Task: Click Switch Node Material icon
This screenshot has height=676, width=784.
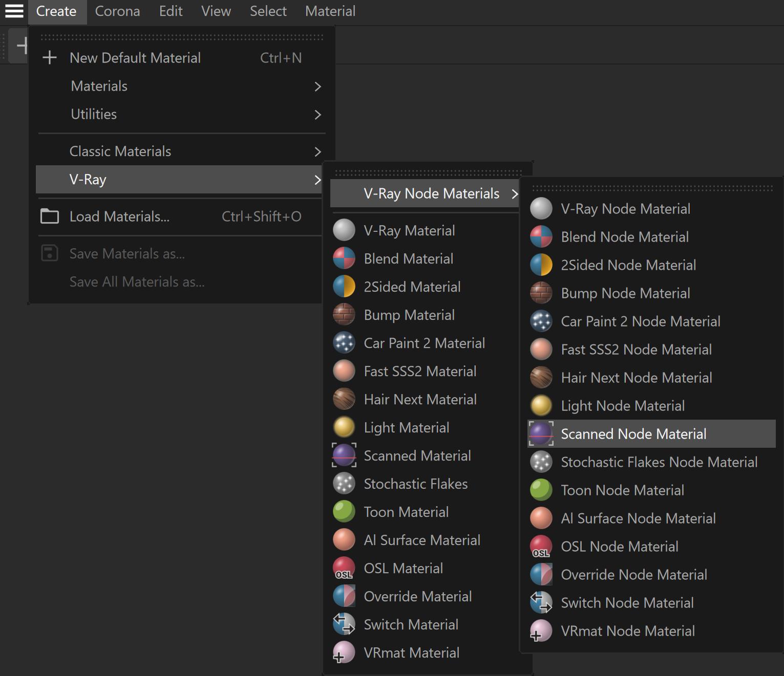Action: [x=541, y=603]
